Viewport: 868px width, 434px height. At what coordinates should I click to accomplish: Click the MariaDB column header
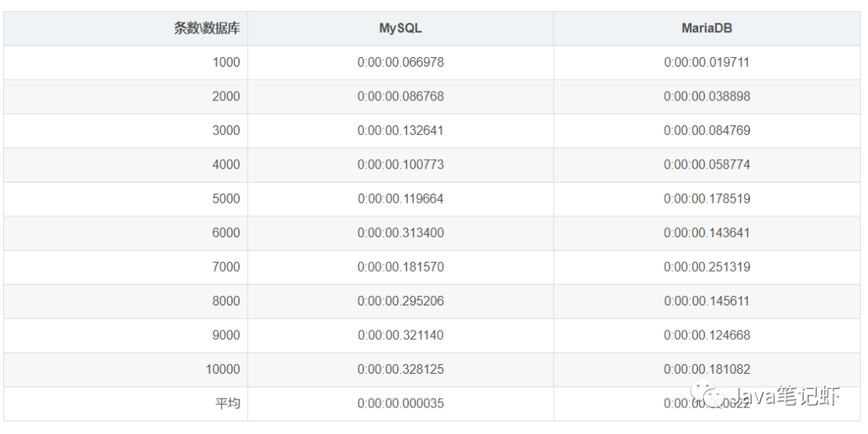(706, 28)
